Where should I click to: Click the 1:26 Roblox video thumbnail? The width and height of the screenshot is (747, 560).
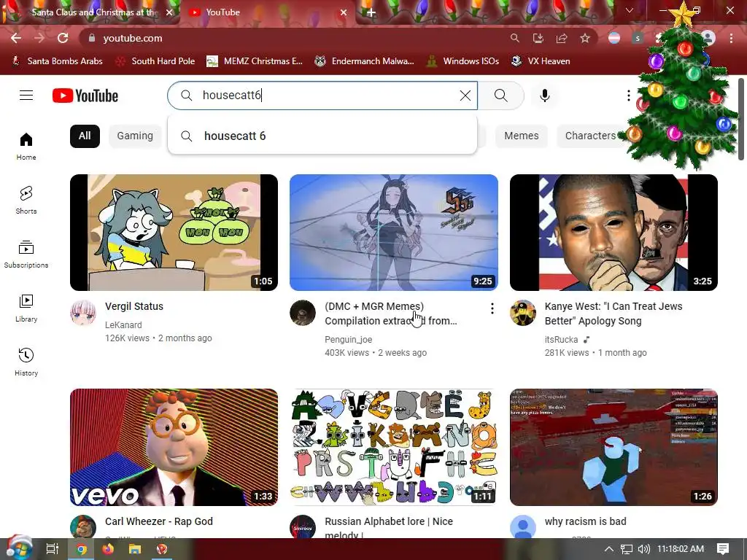coord(614,447)
